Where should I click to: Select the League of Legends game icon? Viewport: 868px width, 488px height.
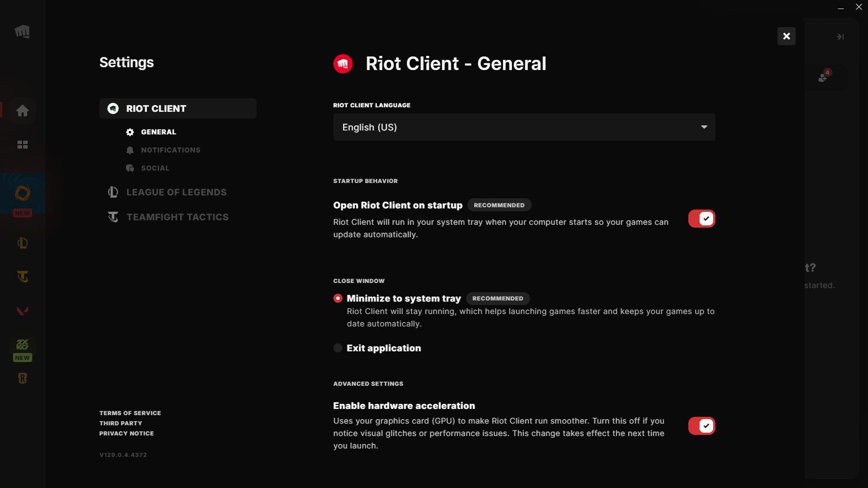[23, 242]
